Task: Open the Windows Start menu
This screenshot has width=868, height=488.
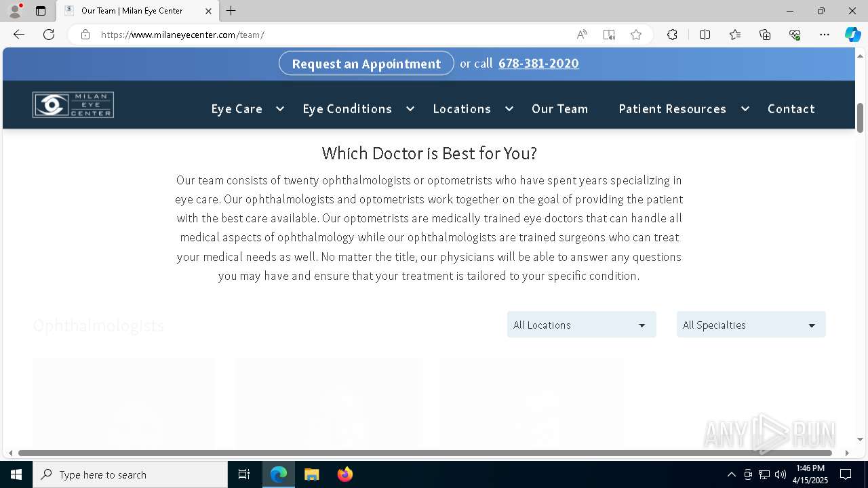Action: pyautogui.click(x=16, y=474)
